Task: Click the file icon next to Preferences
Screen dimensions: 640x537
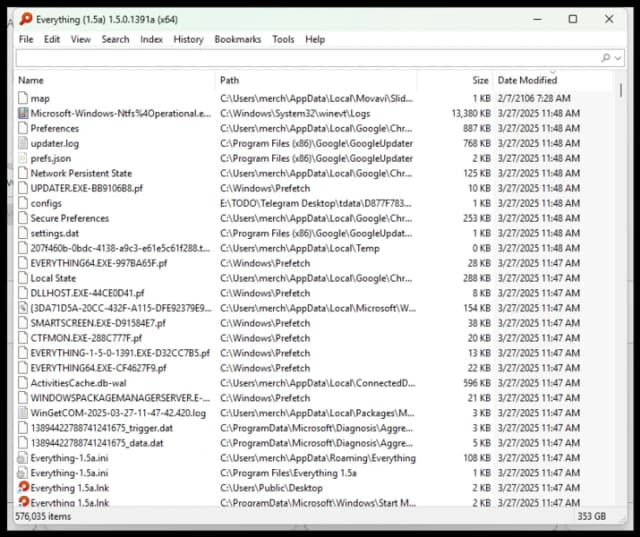Action: [x=23, y=129]
